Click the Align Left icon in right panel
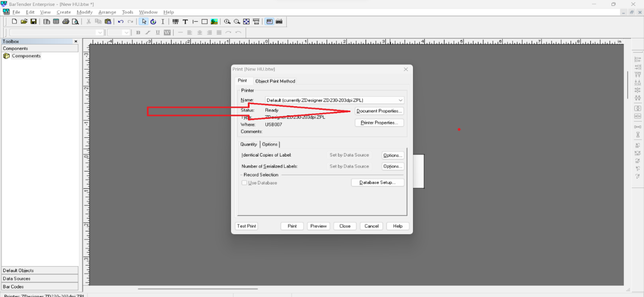Screen dimensions: 644x297 click(x=638, y=59)
